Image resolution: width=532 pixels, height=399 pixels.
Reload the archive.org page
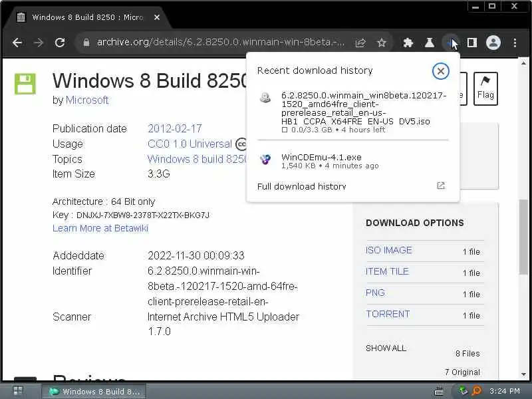click(x=60, y=43)
